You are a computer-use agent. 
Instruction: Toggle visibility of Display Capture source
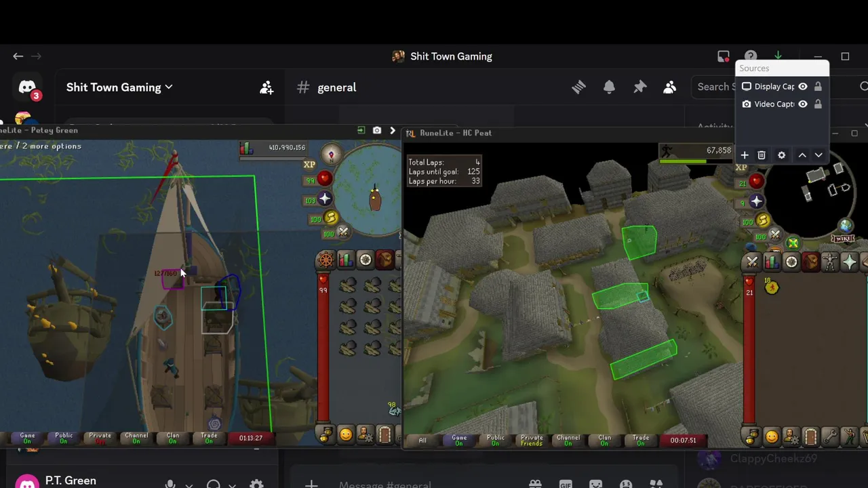pyautogui.click(x=803, y=86)
